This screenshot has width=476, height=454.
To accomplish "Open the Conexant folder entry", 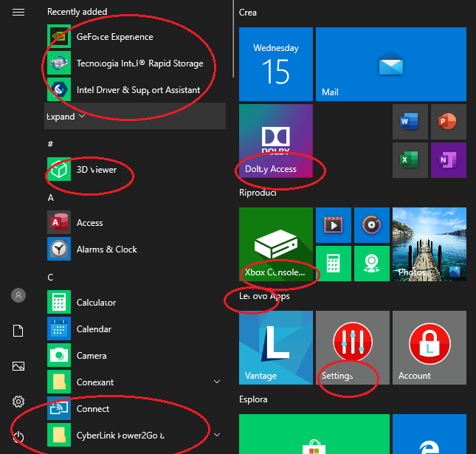I will (x=135, y=382).
